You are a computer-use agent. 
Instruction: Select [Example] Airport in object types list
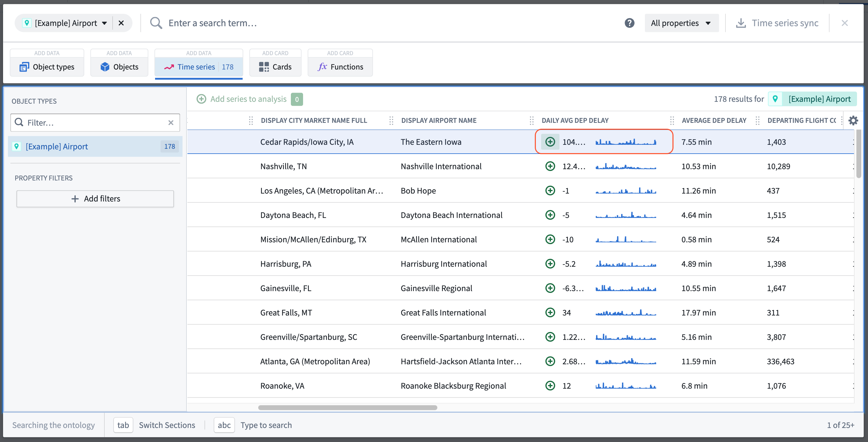56,146
